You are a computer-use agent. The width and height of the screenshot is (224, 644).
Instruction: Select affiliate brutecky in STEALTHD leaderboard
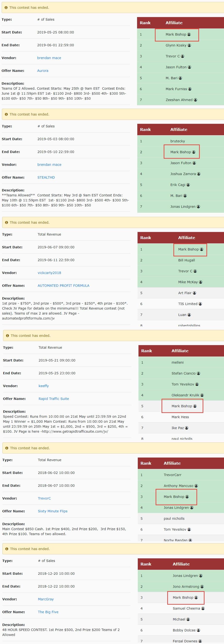tap(178, 141)
